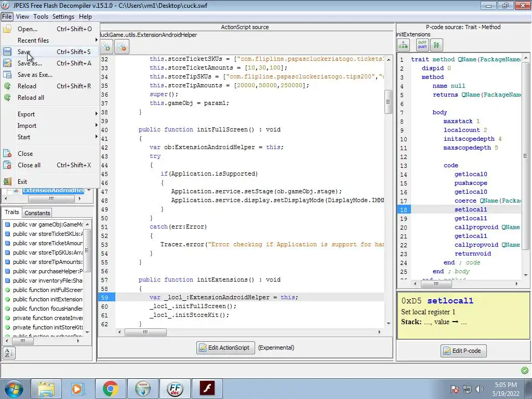This screenshot has height=399, width=532.
Task: Open FFDec taskbar icon
Action: tap(175, 389)
